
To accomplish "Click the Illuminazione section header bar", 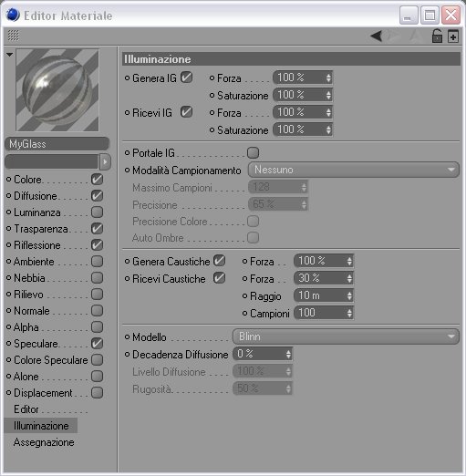I will [291, 59].
